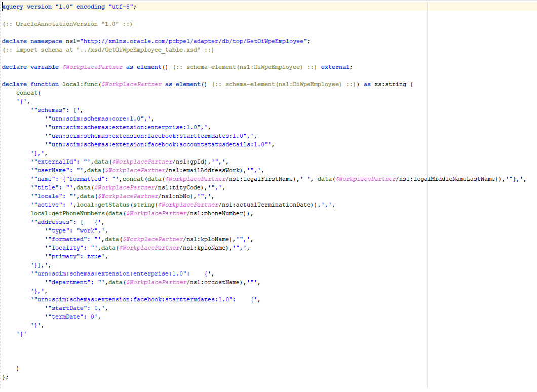Click ns1:actualTerminationDate in the active line
Image resolution: width=537 pixels, height=392 pixels.
coord(266,205)
